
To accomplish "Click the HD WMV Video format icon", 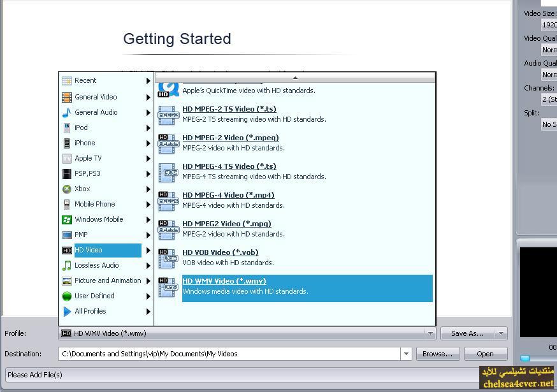I will coord(168,287).
